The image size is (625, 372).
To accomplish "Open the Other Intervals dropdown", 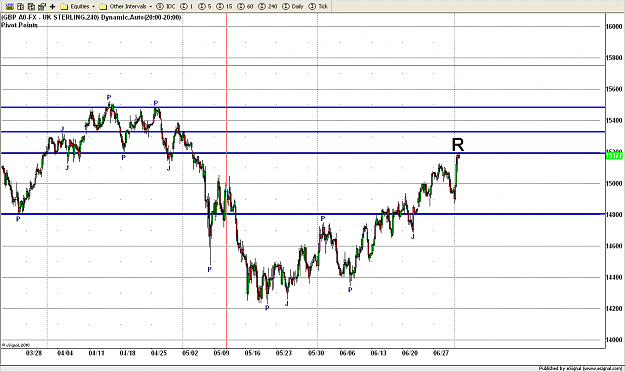I will click(126, 6).
